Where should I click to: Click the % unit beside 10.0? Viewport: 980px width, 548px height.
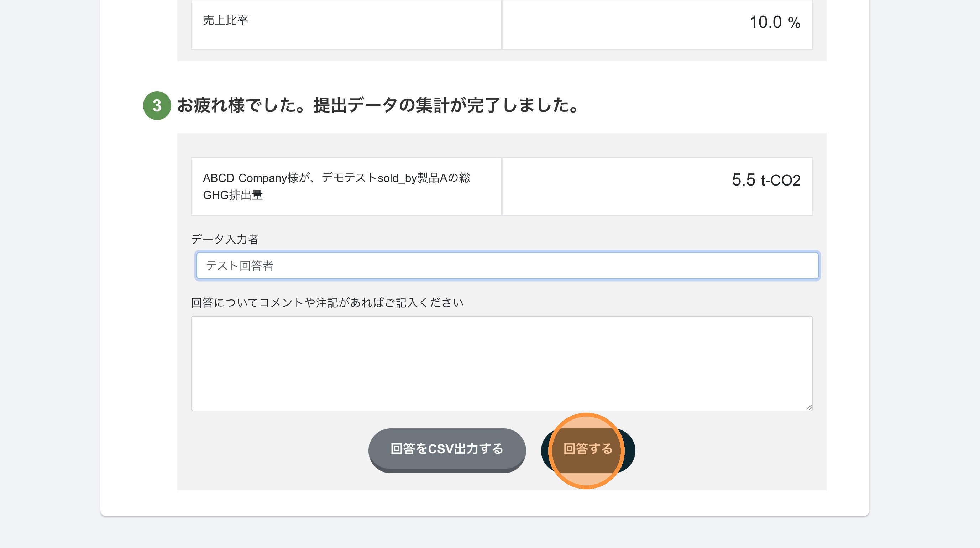tap(794, 23)
